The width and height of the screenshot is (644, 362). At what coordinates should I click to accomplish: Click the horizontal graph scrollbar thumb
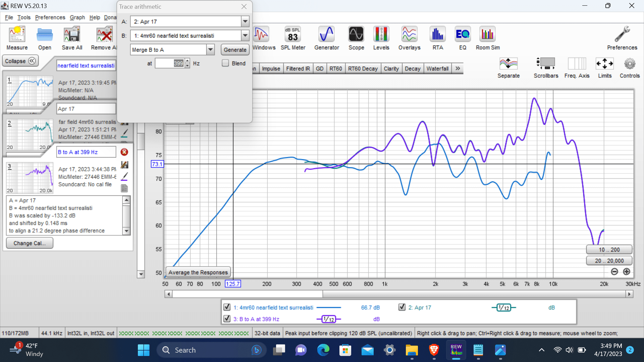[x=248, y=294]
